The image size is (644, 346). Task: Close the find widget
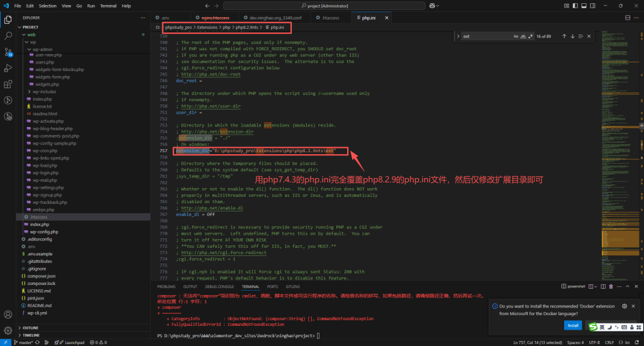point(590,36)
